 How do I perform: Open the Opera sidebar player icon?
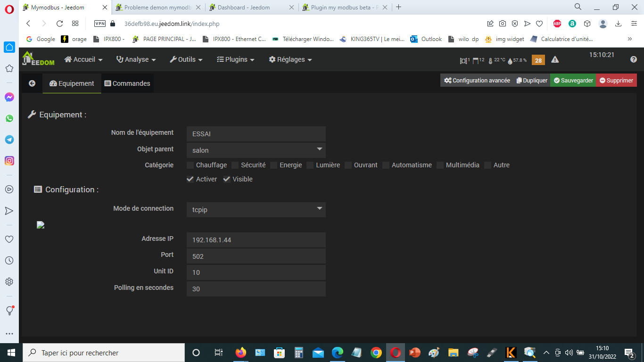point(9,189)
